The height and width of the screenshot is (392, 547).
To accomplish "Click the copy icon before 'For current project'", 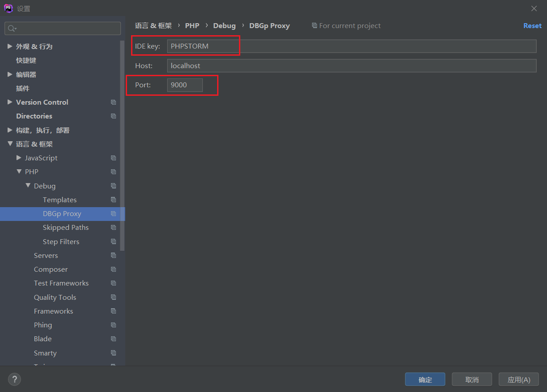I will click(314, 25).
